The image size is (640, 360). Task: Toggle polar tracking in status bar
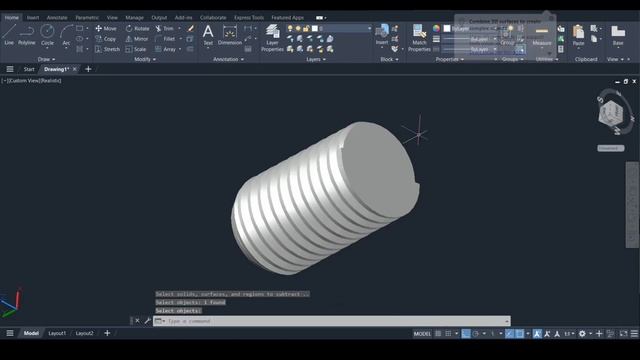click(476, 333)
